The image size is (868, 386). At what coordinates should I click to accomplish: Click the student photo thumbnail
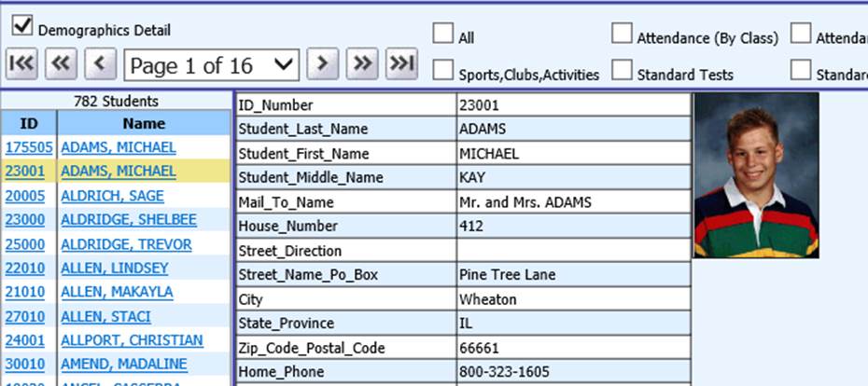pos(756,174)
